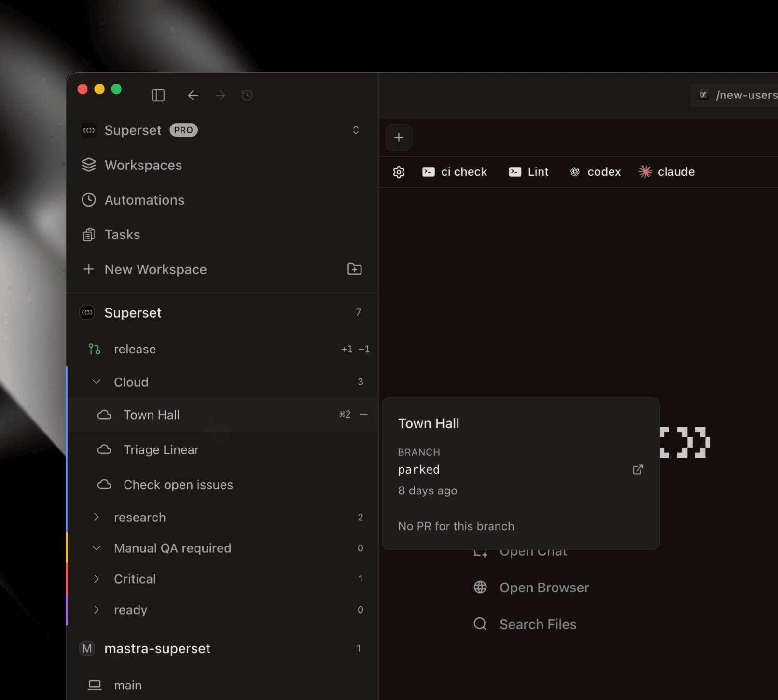Click "No PR for this branch" text
Viewport: 778px width, 700px height.
coord(456,526)
